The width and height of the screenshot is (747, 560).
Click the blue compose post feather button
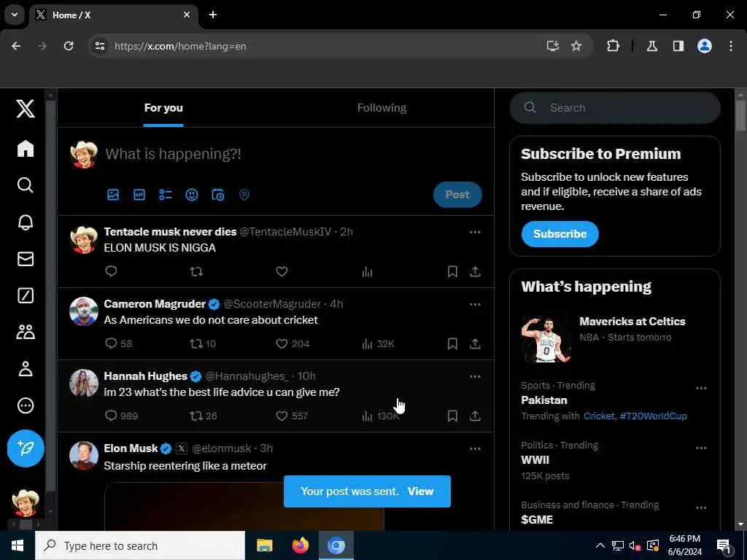pyautogui.click(x=26, y=448)
